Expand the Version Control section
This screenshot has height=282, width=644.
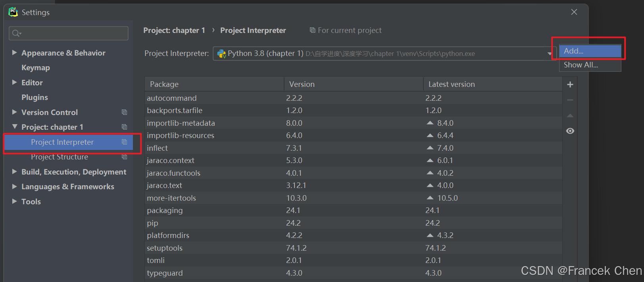14,112
